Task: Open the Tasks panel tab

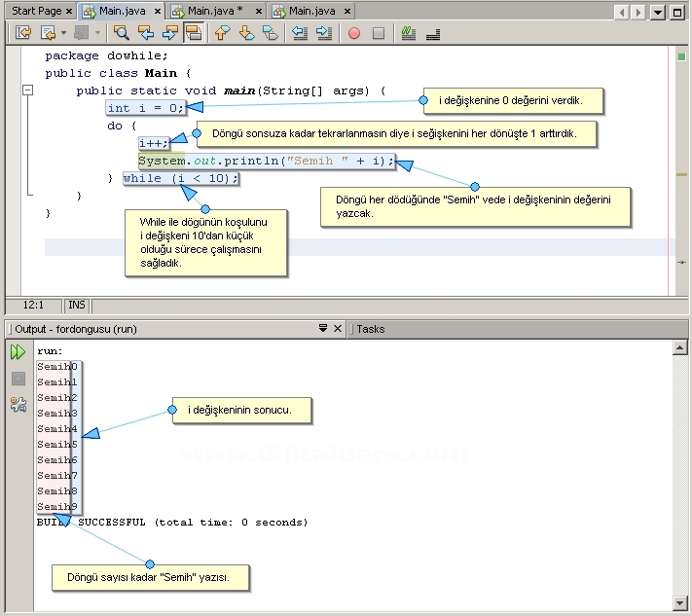Action: pos(370,329)
